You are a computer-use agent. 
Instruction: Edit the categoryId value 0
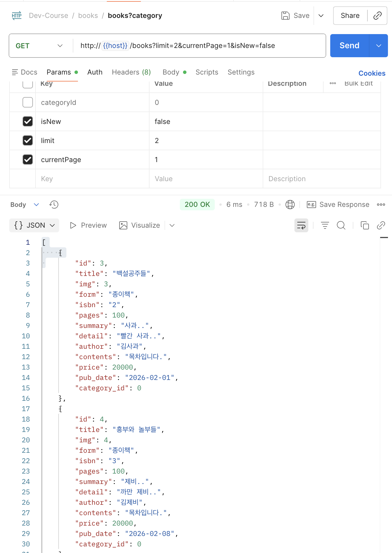click(x=206, y=103)
